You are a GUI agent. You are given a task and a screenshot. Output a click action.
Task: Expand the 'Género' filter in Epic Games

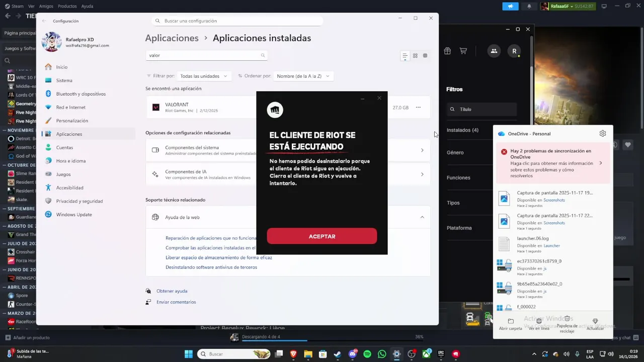455,152
